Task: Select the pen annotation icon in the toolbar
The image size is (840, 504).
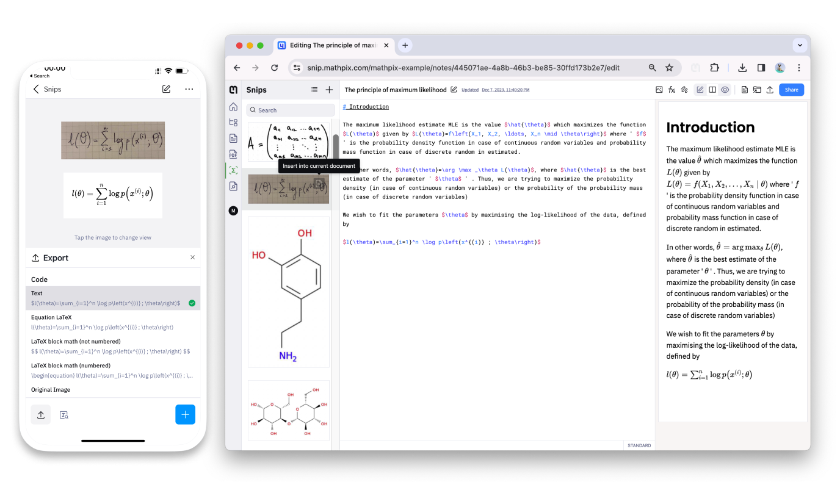Action: [685, 89]
